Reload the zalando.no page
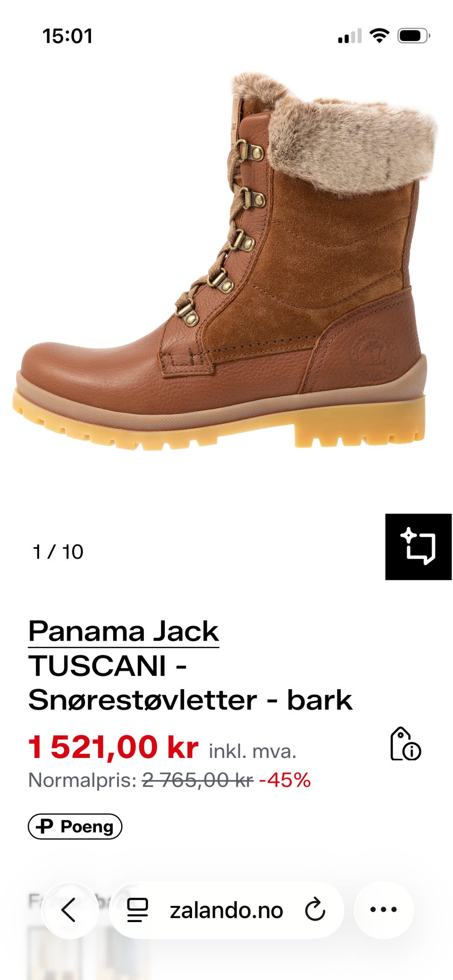The width and height of the screenshot is (453, 980). [315, 910]
